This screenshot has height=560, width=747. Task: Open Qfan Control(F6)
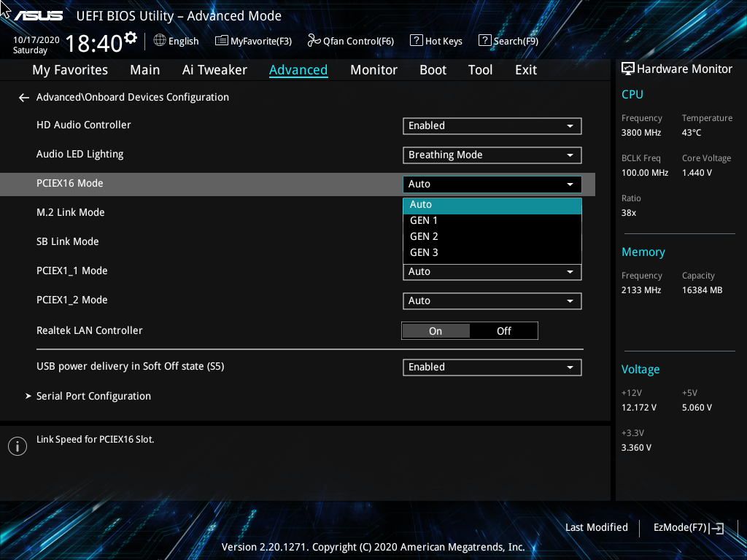tap(351, 41)
